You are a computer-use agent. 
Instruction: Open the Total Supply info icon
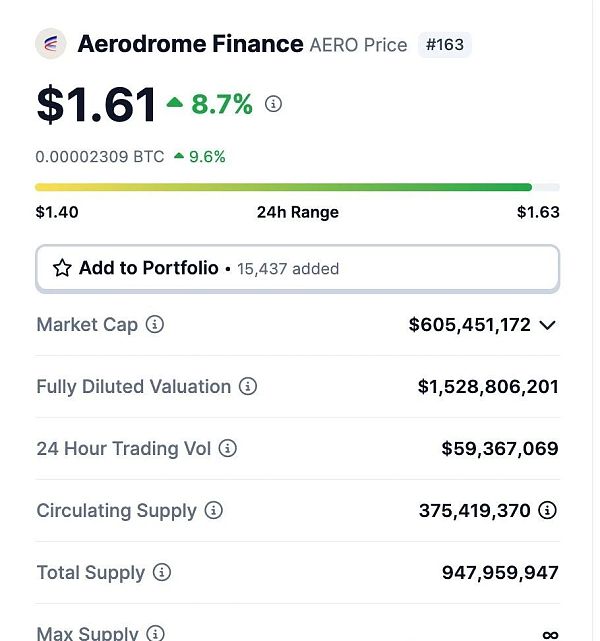161,573
